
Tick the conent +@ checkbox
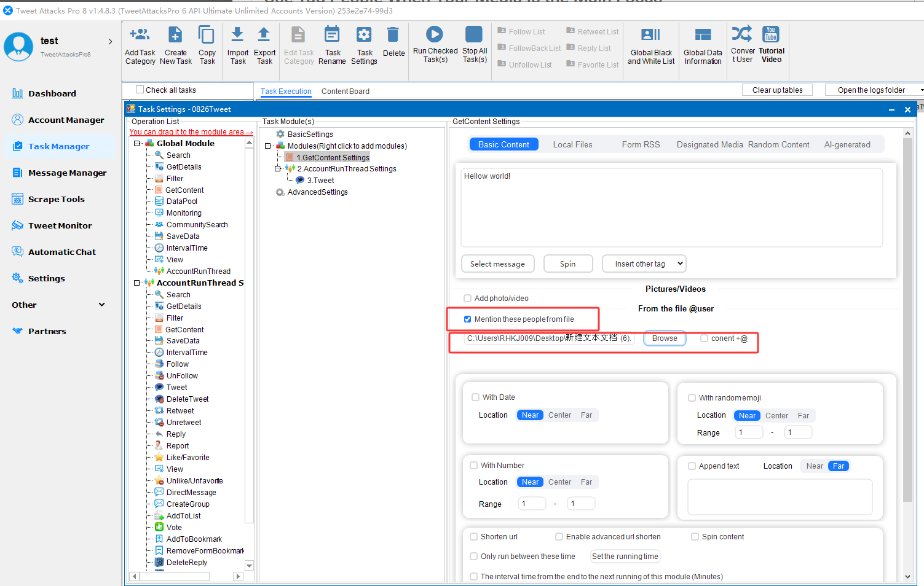pyautogui.click(x=705, y=338)
